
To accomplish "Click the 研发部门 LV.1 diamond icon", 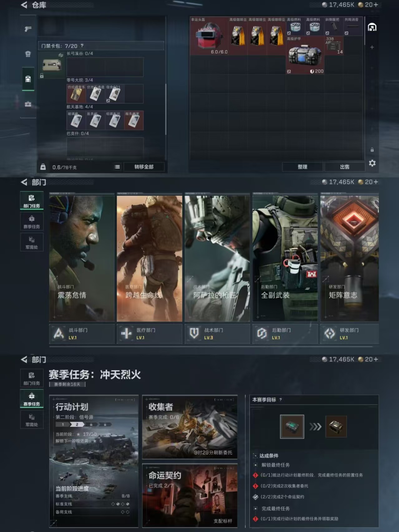I will point(330,334).
